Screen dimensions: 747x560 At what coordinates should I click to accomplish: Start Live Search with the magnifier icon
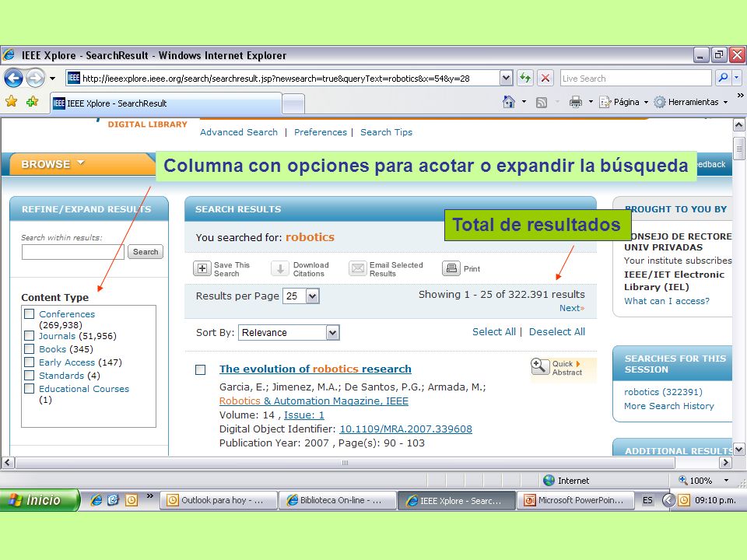723,78
